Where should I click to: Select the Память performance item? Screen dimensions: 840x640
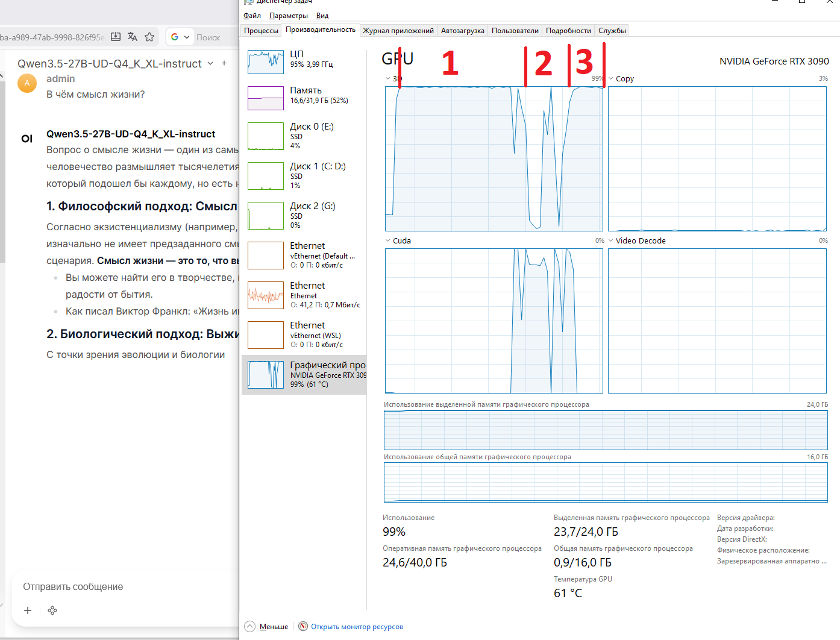coord(304,96)
